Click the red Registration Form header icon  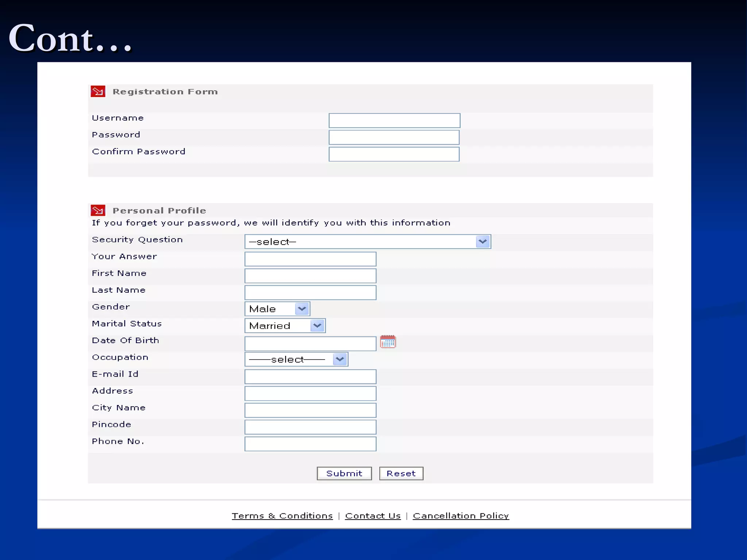pos(98,91)
